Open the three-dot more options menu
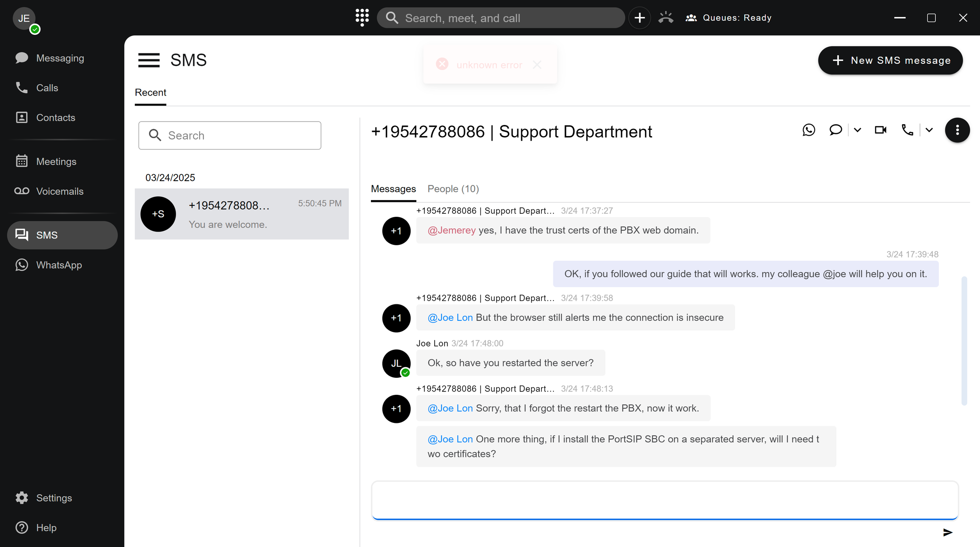The width and height of the screenshot is (980, 547). pos(957,130)
